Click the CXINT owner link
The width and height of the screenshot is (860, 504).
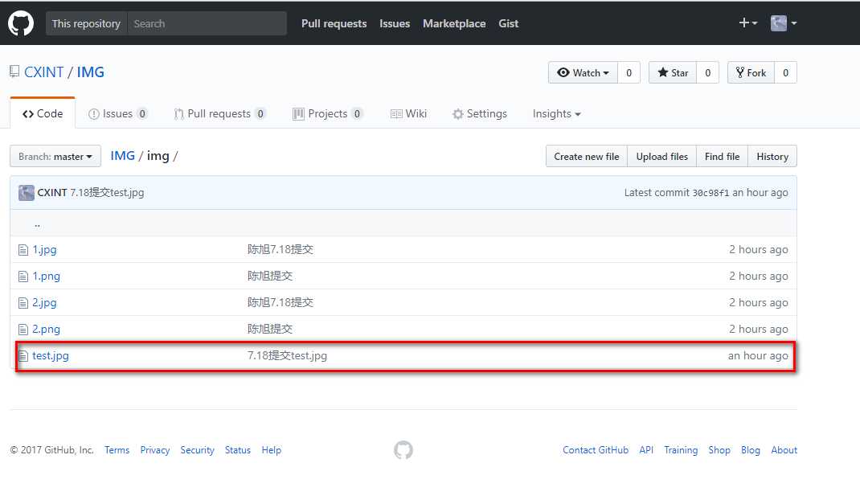point(44,72)
